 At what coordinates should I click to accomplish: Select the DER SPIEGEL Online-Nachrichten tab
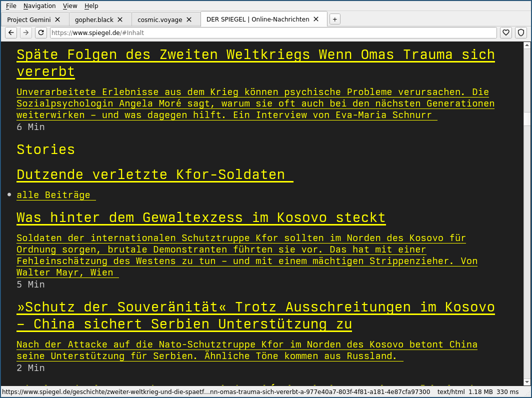[263, 19]
